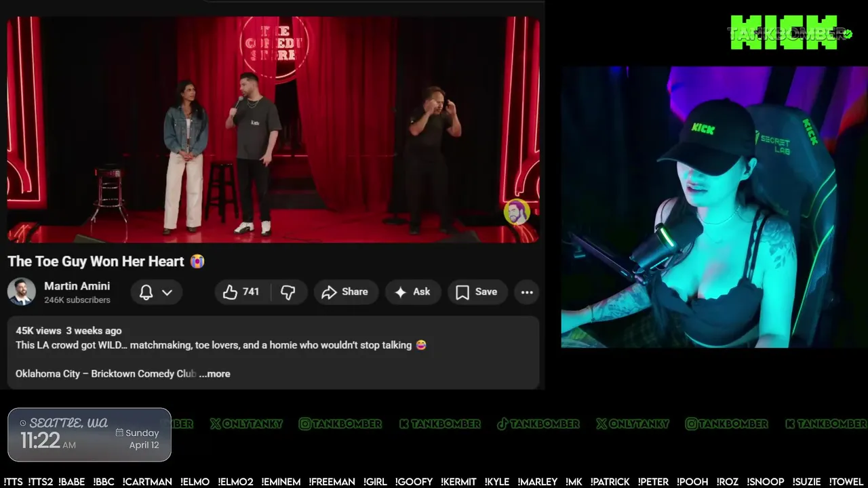Click the !BABE command in bottom ticker
Image resolution: width=868 pixels, height=488 pixels.
[71, 482]
